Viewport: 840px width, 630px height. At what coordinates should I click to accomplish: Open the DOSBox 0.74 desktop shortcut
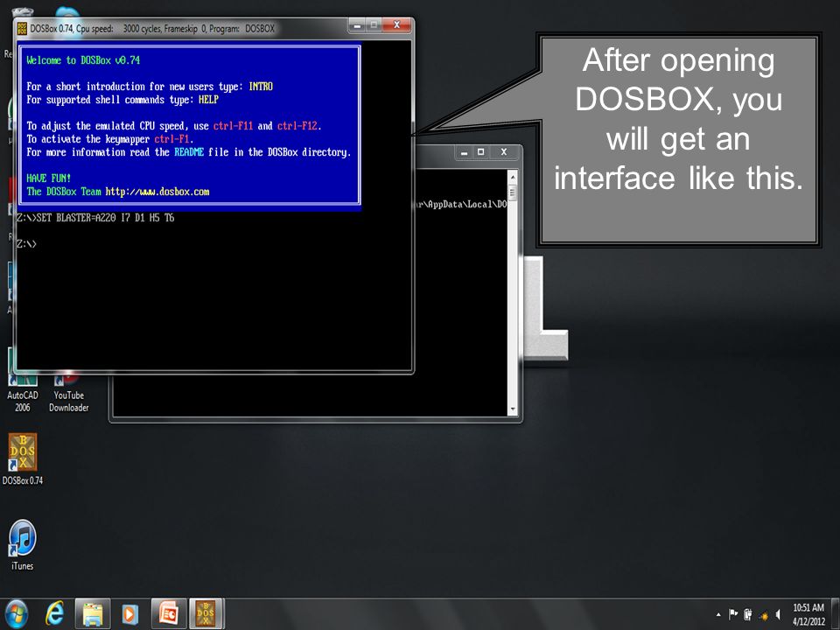click(23, 458)
